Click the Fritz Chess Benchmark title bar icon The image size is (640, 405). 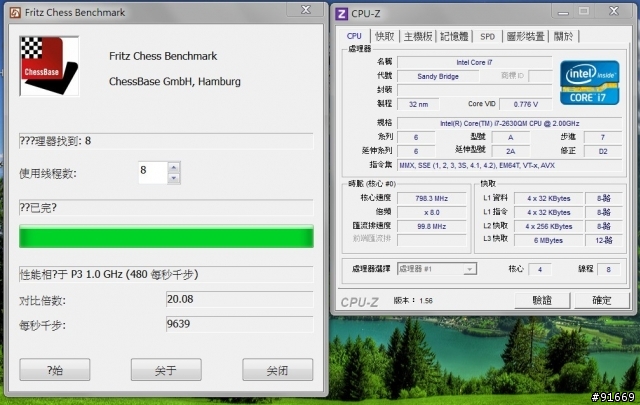tap(15, 13)
